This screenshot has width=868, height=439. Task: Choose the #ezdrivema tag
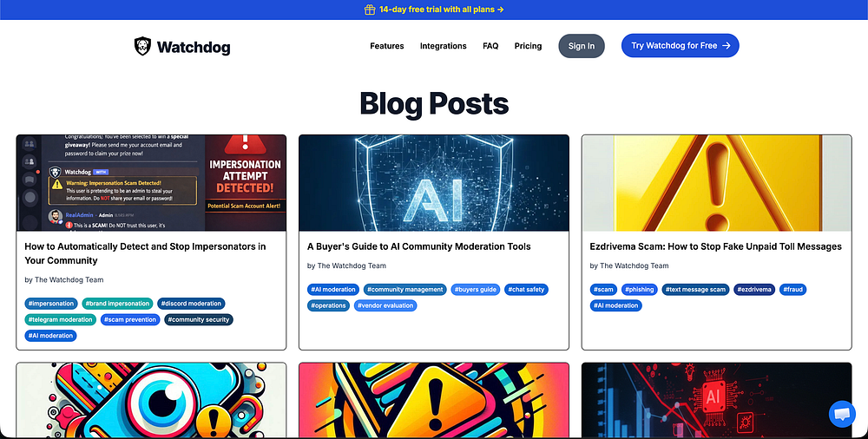[x=754, y=290]
